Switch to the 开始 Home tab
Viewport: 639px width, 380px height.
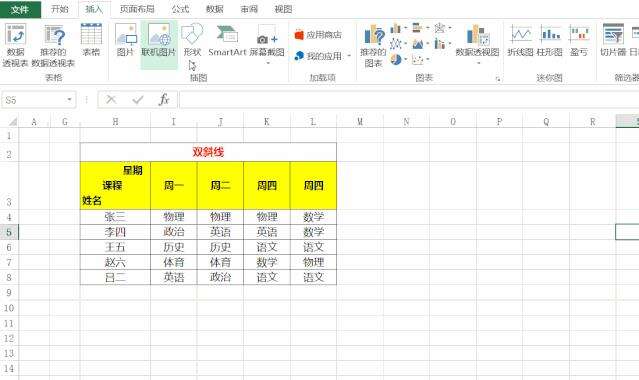click(x=60, y=9)
